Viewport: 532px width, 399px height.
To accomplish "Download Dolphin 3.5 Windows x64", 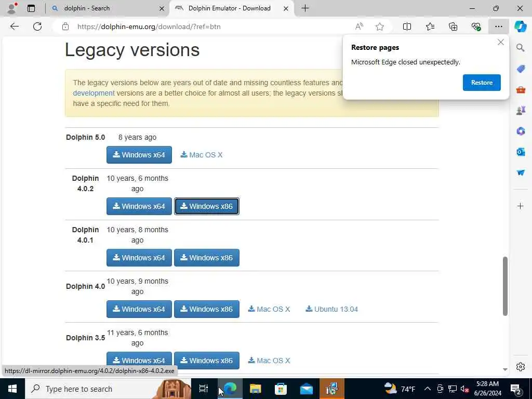I will (x=139, y=361).
